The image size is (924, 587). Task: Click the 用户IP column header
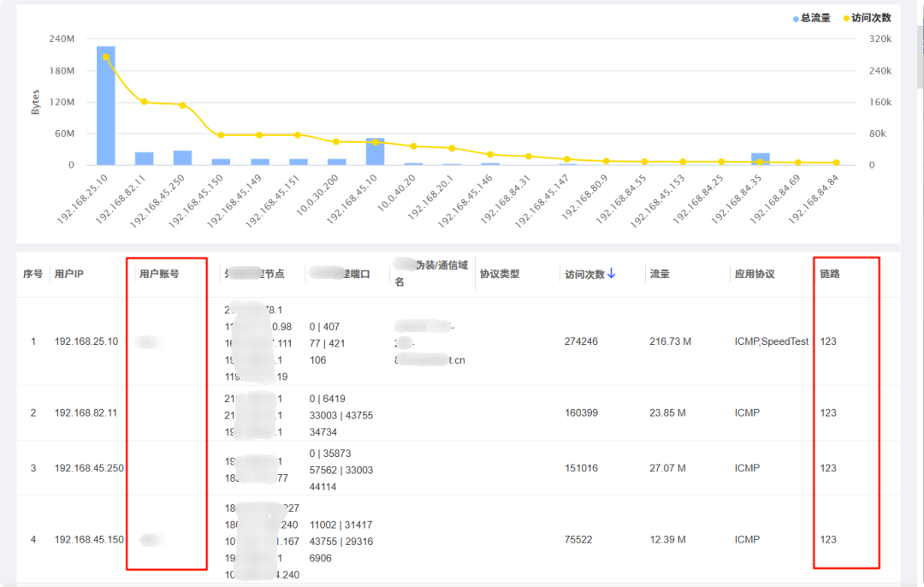pyautogui.click(x=69, y=274)
